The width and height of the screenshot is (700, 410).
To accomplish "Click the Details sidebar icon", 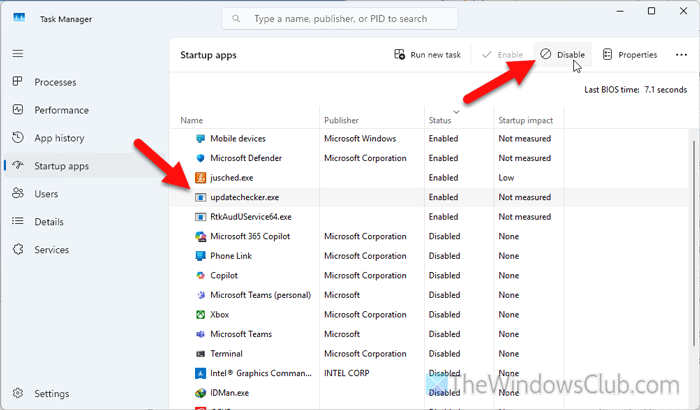I will [x=19, y=221].
